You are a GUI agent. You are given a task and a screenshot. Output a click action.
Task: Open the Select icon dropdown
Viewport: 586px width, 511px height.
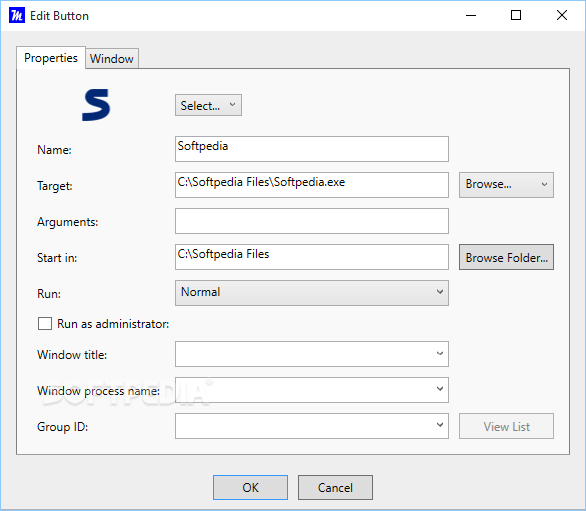pos(208,105)
